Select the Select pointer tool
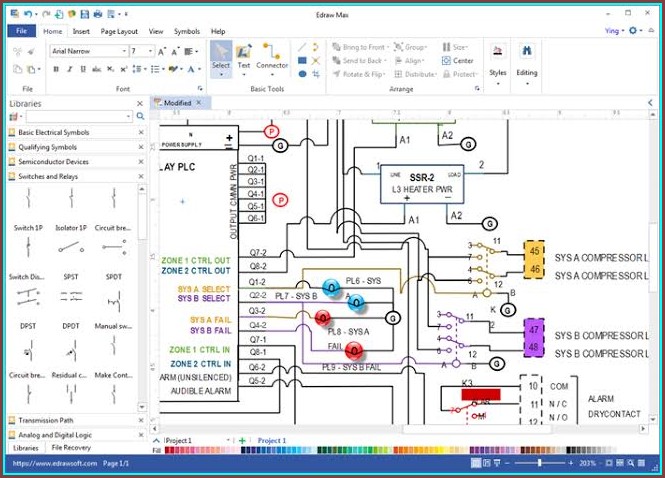The width and height of the screenshot is (665, 478). 221,58
